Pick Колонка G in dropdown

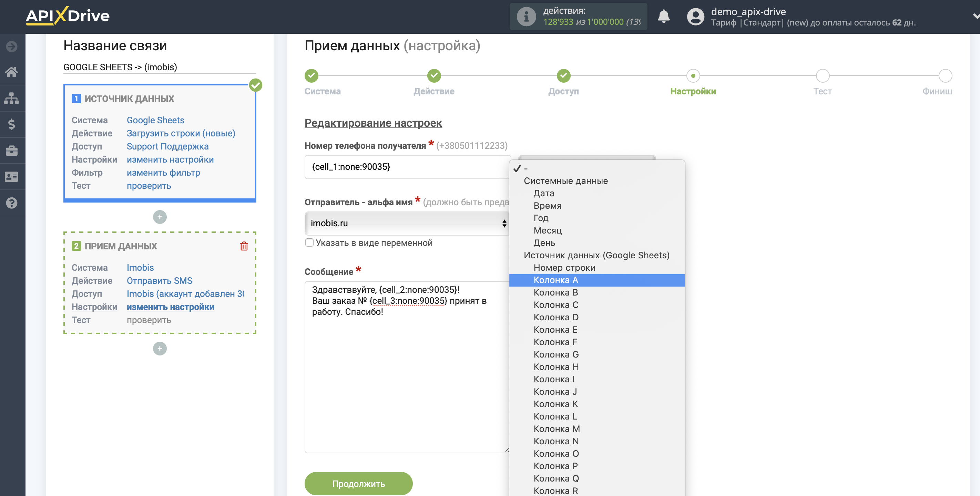597,354
